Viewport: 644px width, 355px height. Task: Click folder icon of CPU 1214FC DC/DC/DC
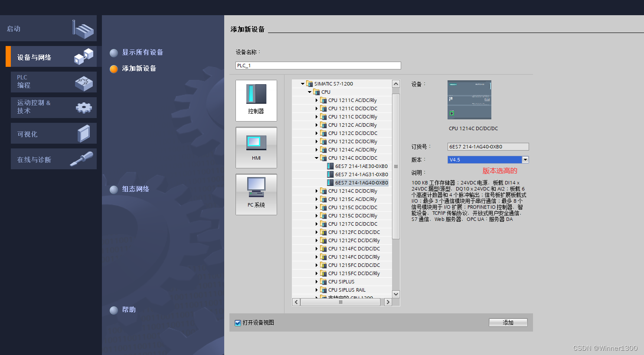(x=324, y=249)
